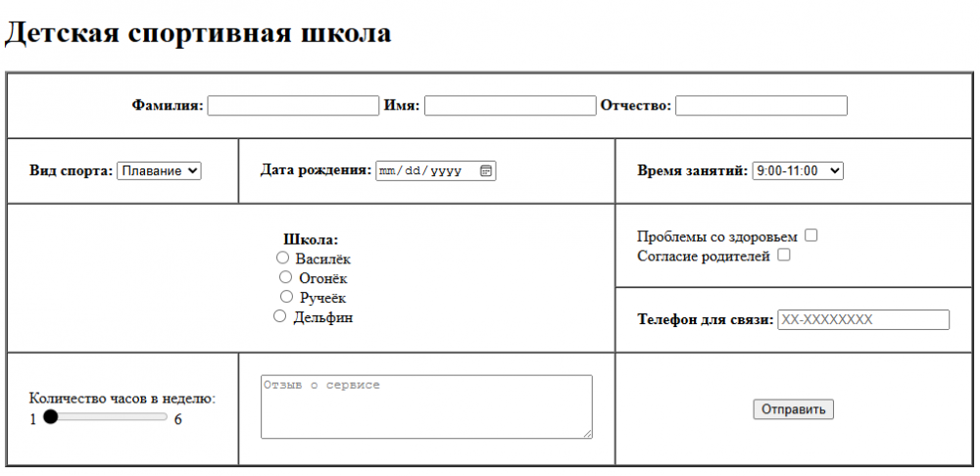980x476 pixels.
Task: Click the Отправить submit button
Action: tap(793, 409)
